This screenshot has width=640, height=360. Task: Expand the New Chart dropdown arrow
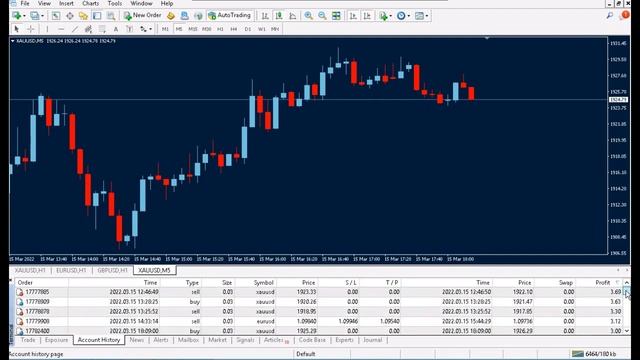click(24, 16)
